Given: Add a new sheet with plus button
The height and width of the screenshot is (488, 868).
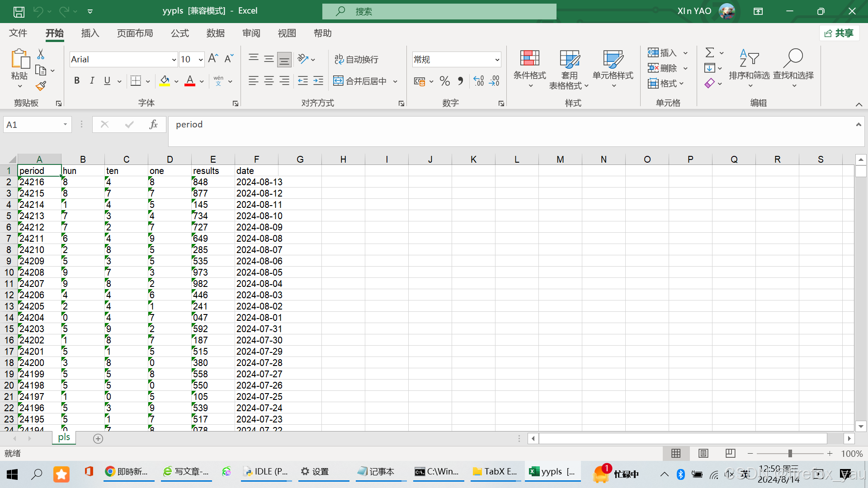Looking at the screenshot, I should (x=98, y=438).
